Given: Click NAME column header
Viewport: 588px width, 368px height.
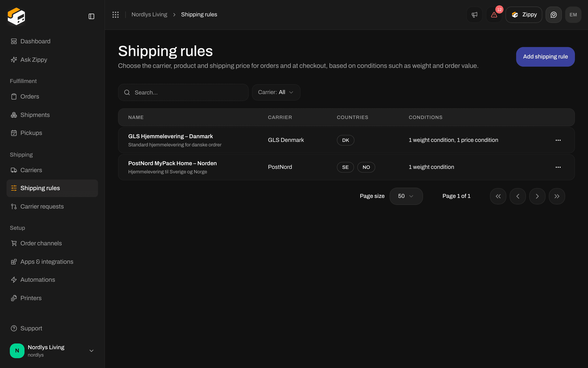Looking at the screenshot, I should [136, 117].
